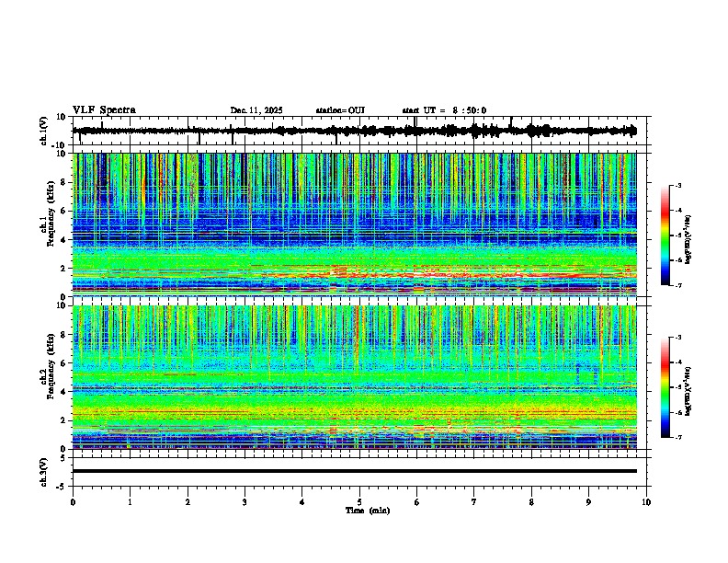Viewport: 728px width, 563px height.
Task: Click the "6" kHz tick of ch.1 spectrogram
Action: tap(64, 212)
